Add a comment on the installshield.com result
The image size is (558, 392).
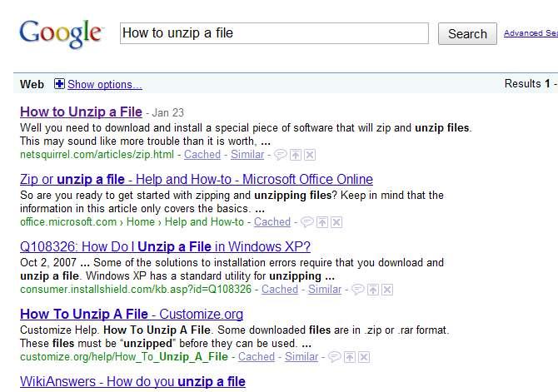click(357, 290)
